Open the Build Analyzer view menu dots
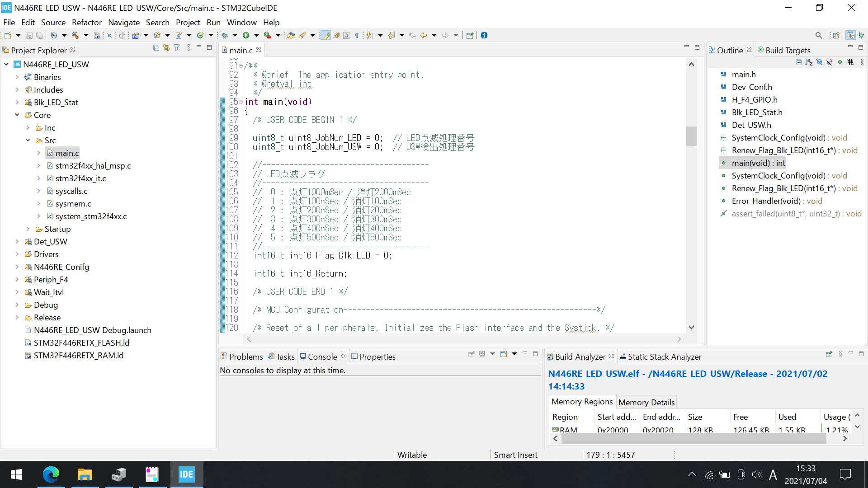Image resolution: width=868 pixels, height=488 pixels. tap(840, 354)
